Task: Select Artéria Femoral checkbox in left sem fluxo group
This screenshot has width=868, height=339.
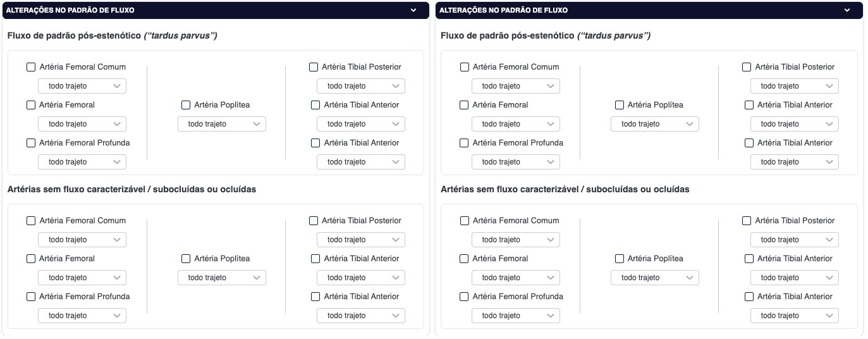Action: [31, 259]
